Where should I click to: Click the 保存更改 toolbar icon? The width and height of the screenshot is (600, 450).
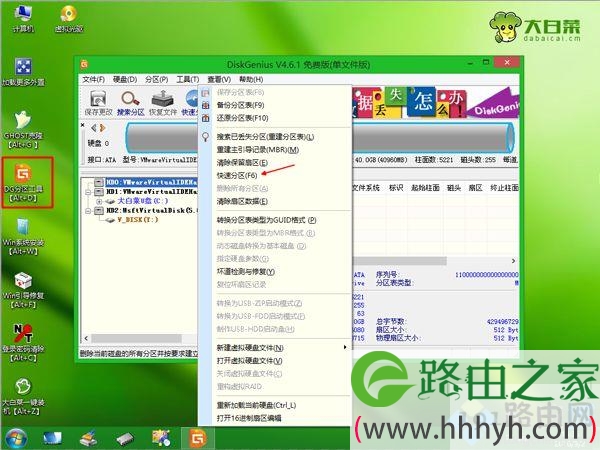tap(98, 103)
